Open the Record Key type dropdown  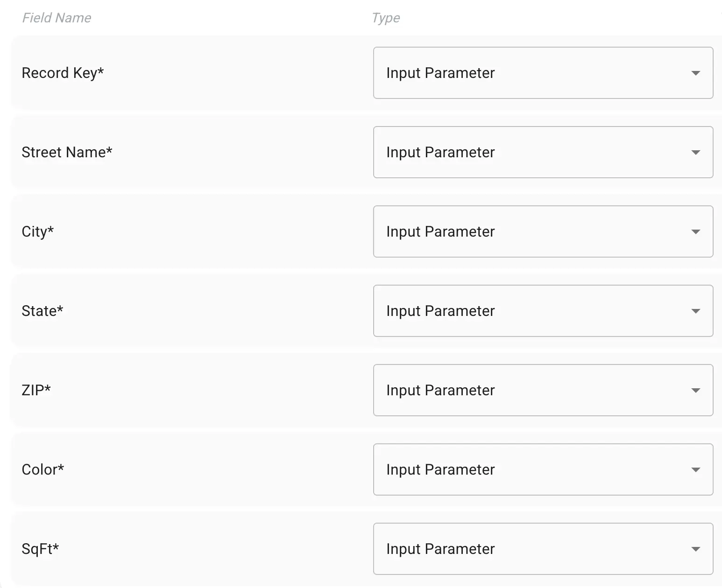click(543, 73)
